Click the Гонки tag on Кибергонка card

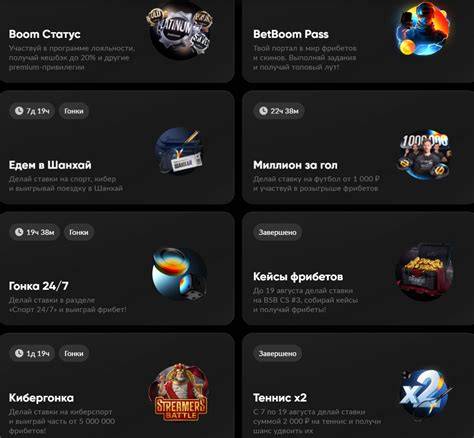(74, 354)
